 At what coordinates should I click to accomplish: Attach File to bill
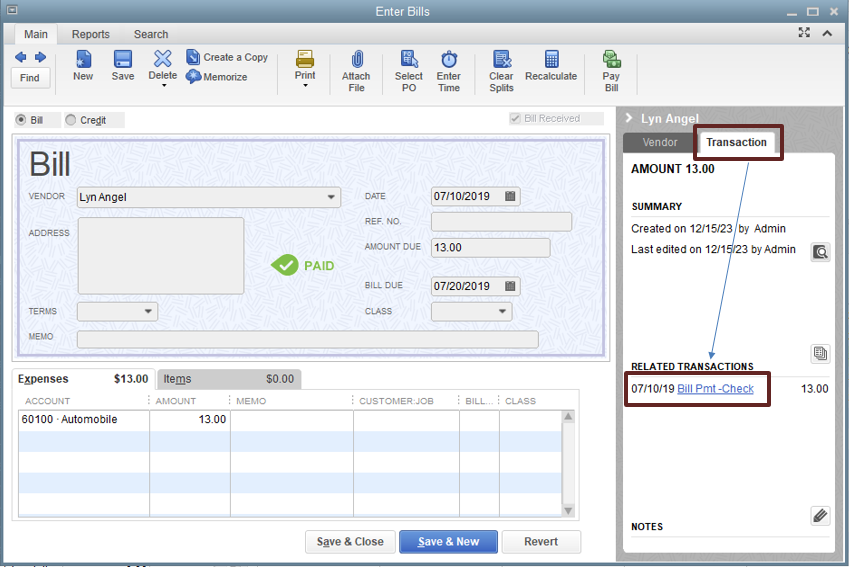coord(356,71)
